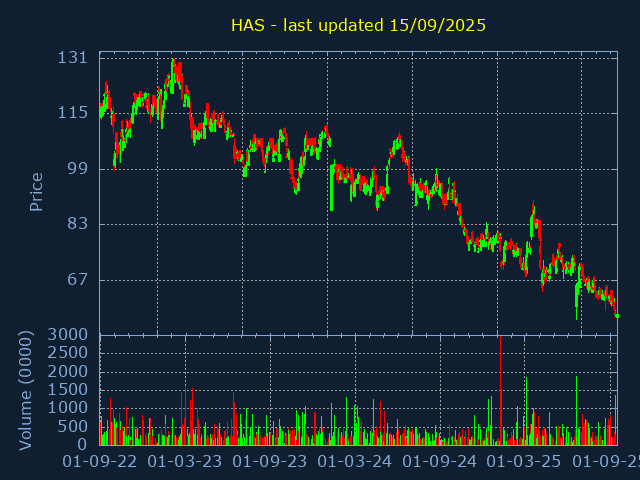
Task: Click the date label 01-03-24
Action: coord(355,462)
